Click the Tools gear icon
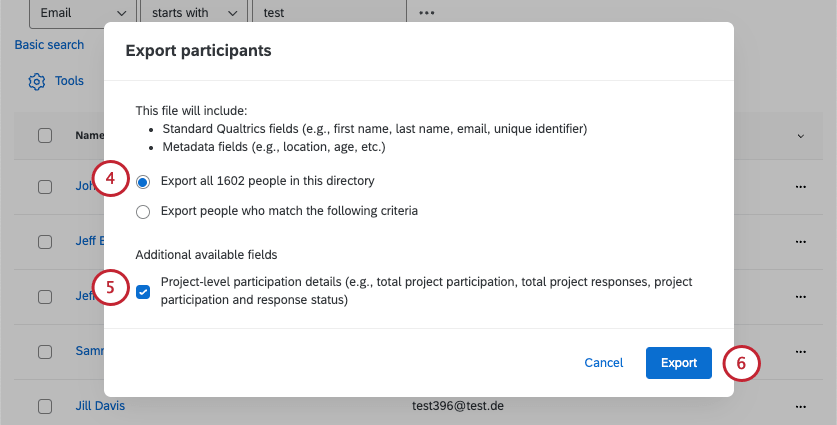 click(37, 81)
